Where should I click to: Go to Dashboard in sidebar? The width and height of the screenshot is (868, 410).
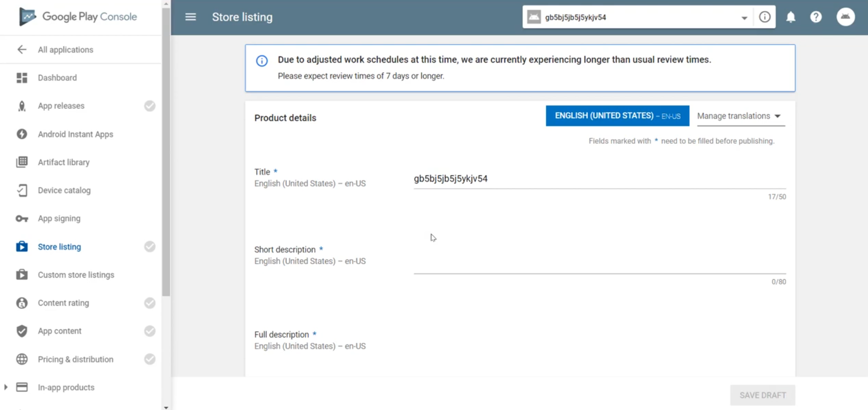pyautogui.click(x=57, y=78)
